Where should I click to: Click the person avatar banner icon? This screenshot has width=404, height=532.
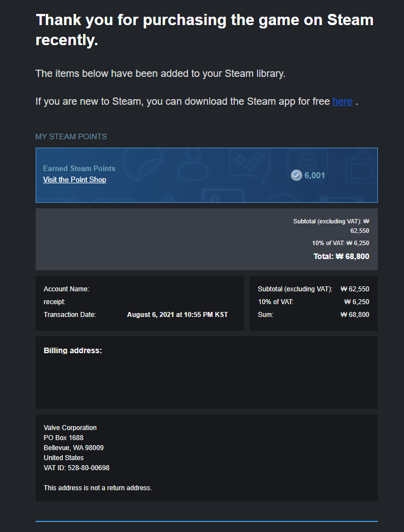[x=193, y=164]
